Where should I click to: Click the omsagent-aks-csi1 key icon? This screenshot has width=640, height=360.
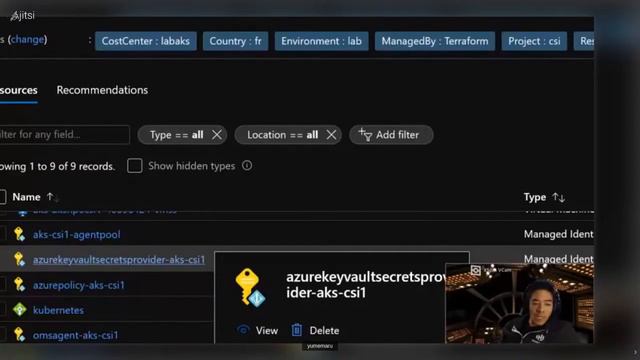tap(19, 335)
